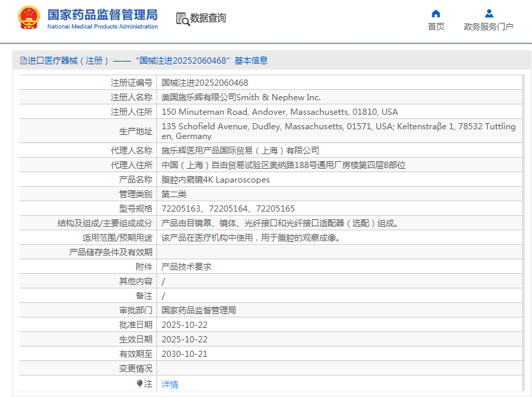Click the home house icon

tap(436, 13)
